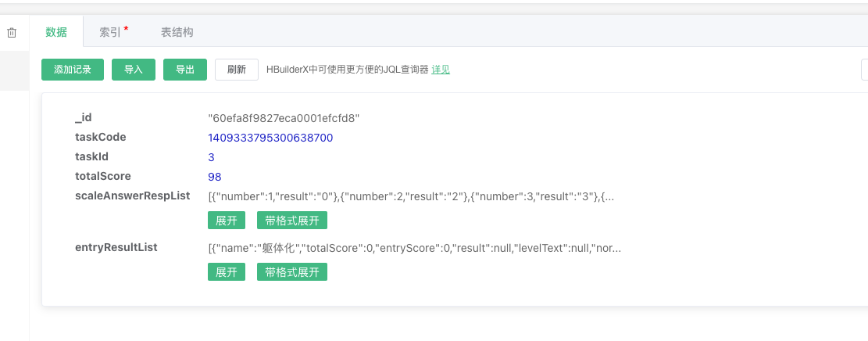The width and height of the screenshot is (868, 341).
Task: Click 带格式展开 under scaleAnswerRespList
Action: click(x=292, y=221)
